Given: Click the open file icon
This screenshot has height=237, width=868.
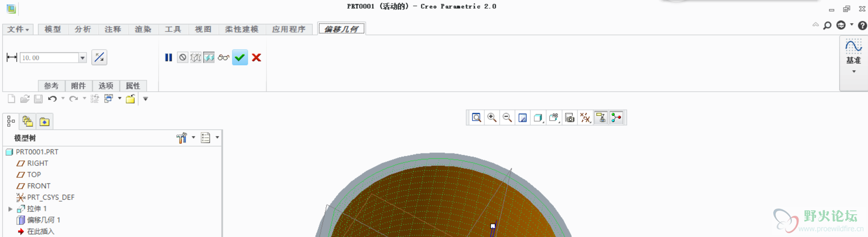Looking at the screenshot, I should pos(25,99).
